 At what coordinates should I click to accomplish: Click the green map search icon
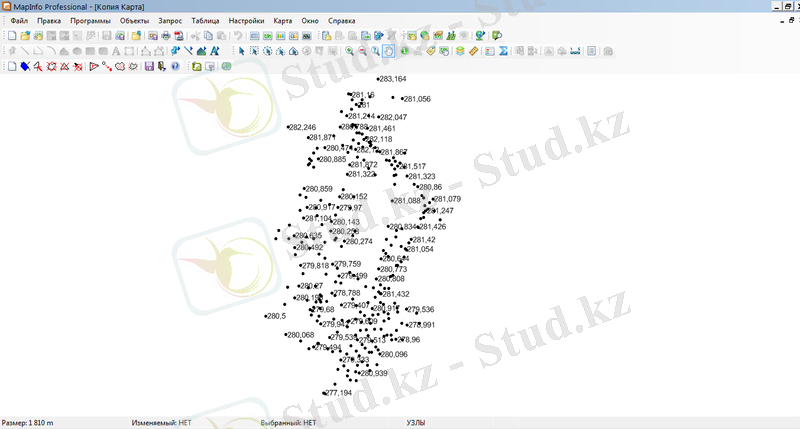point(497,36)
